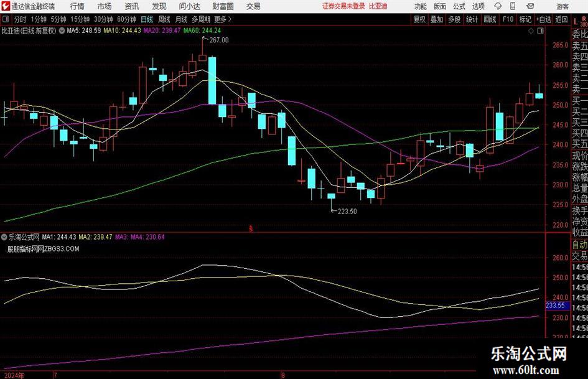Click the MA4: 230.64 indicator value
Viewport: 588px width, 379px height.
147,236
